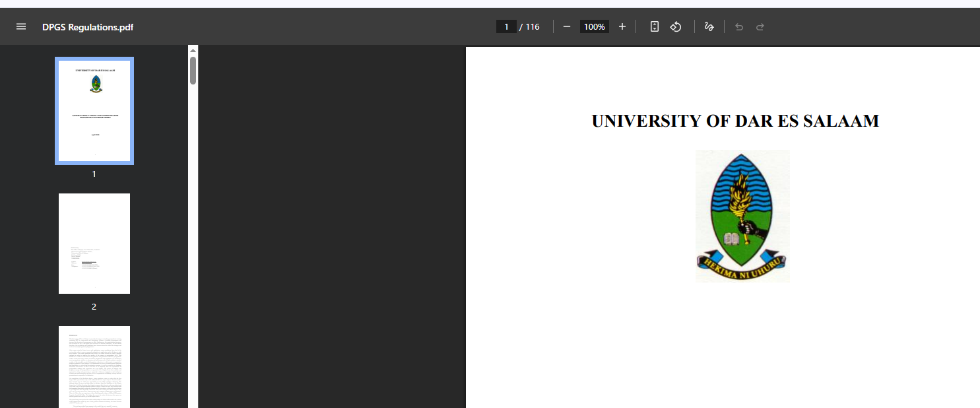
Task: Open page 3 from the thumbnail panel
Action: [94, 367]
